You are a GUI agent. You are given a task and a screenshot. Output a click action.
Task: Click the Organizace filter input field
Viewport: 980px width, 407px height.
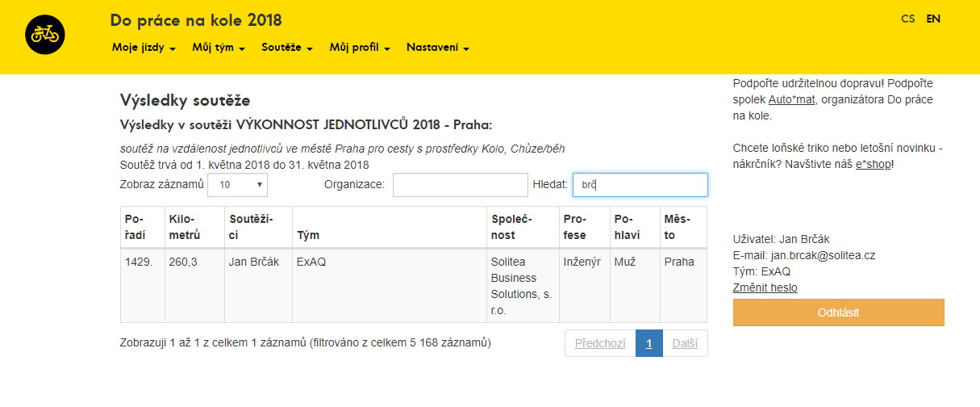460,185
